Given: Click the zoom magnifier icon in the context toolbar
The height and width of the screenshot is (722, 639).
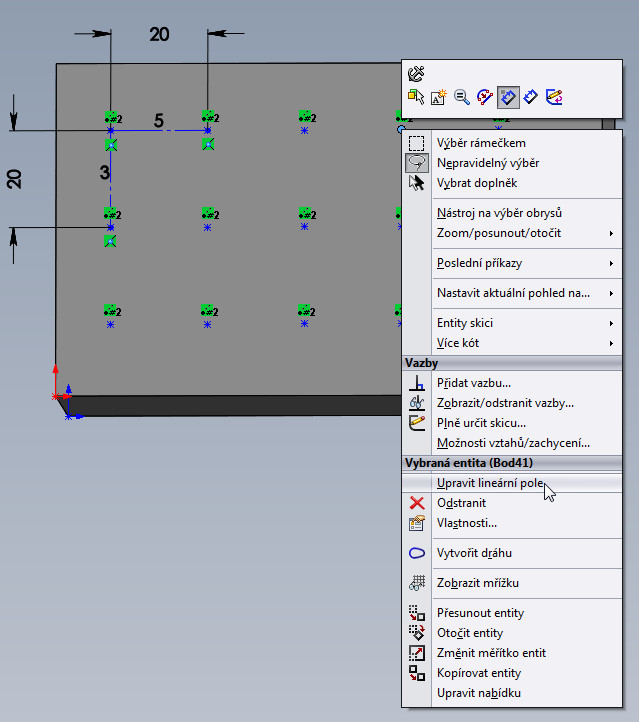Looking at the screenshot, I should 462,97.
